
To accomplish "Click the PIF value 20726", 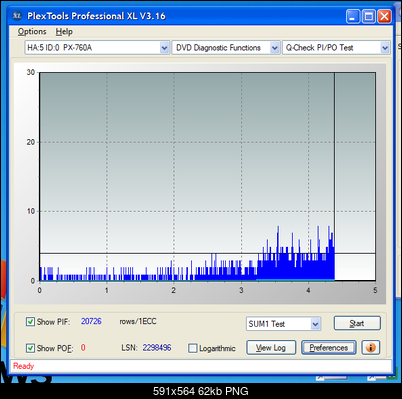I will (x=91, y=321).
